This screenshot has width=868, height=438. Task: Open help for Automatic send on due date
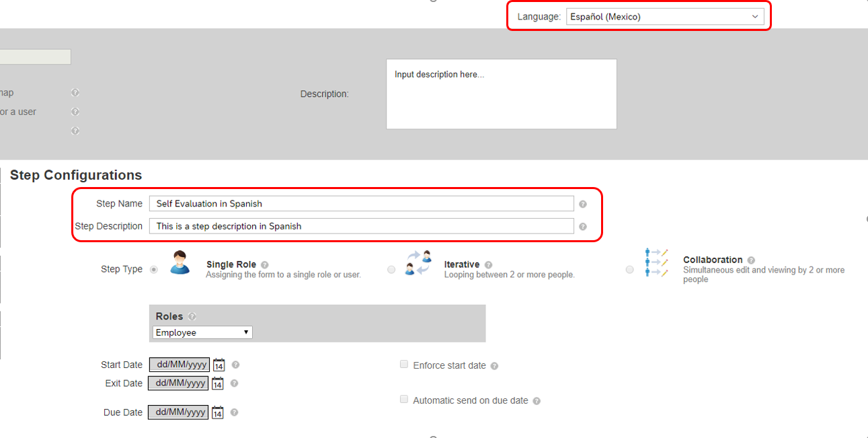537,401
